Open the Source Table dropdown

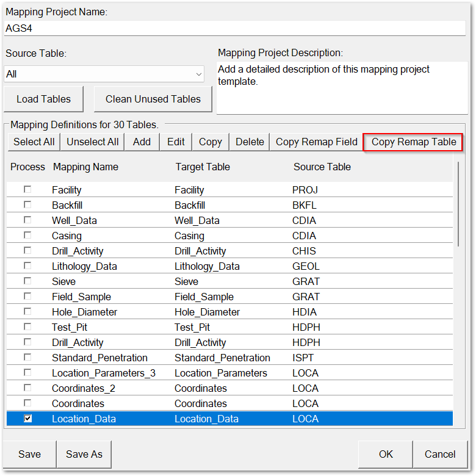point(198,74)
